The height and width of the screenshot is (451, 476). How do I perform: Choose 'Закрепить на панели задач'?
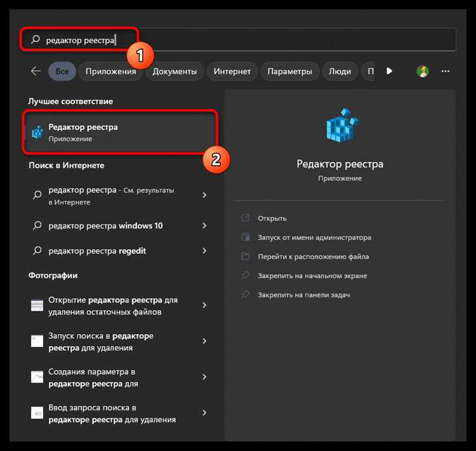(x=303, y=295)
